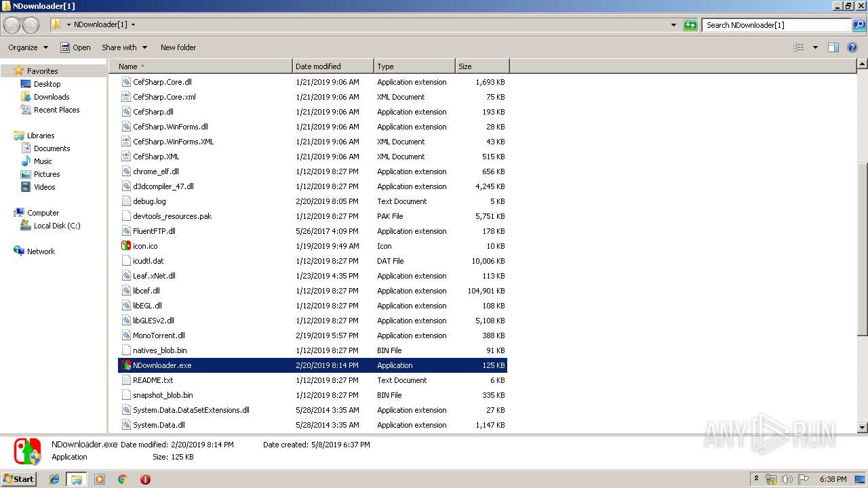Select the icon.ico file icon
The image size is (868, 488).
tap(126, 246)
